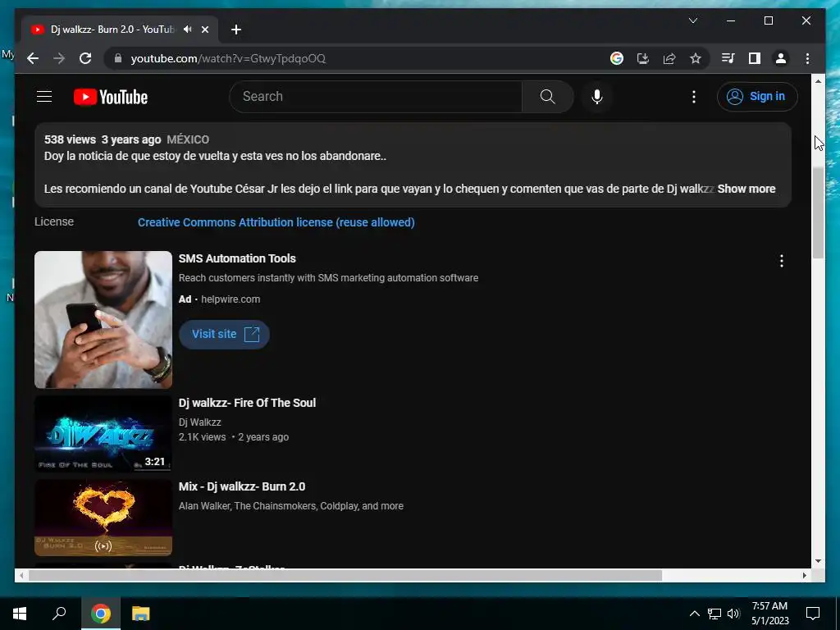Open Google icon in address bar
The height and width of the screenshot is (630, 840).
pyautogui.click(x=617, y=58)
